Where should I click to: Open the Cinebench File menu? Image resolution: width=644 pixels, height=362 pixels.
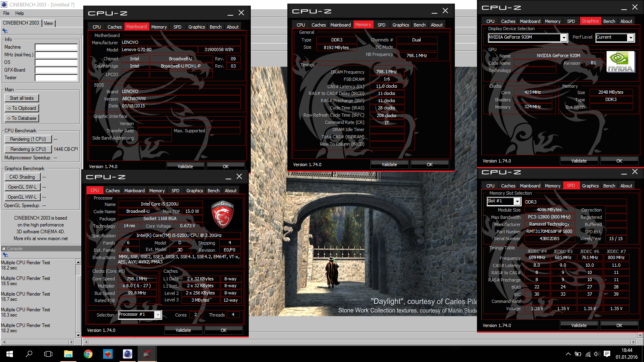6,13
